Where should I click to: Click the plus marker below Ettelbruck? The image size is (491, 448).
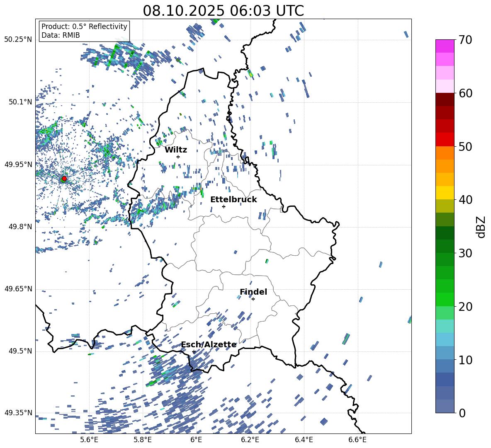coord(224,206)
